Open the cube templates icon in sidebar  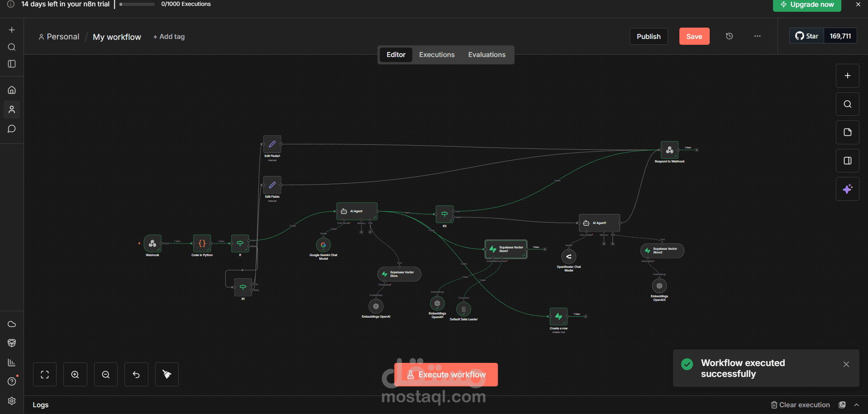click(12, 343)
